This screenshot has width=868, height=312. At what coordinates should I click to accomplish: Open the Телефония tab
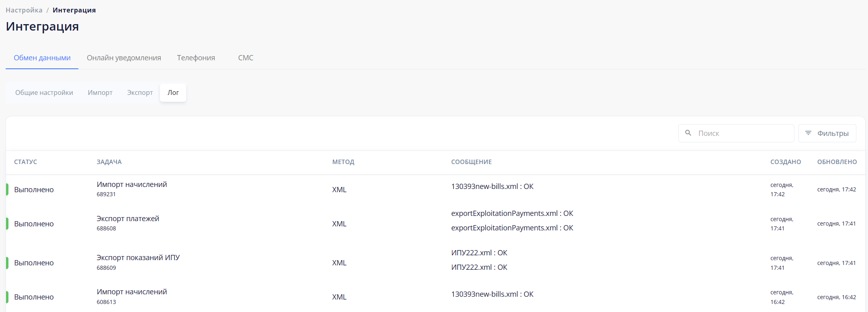[x=196, y=58]
